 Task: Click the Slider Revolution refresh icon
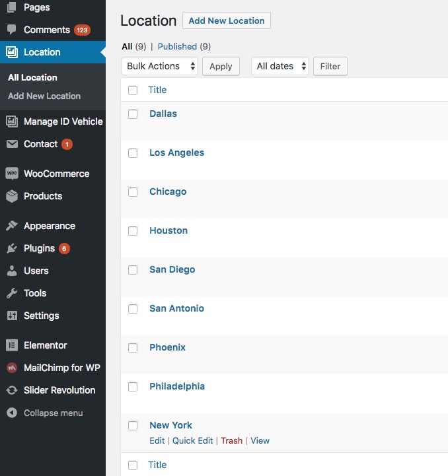coord(12,390)
